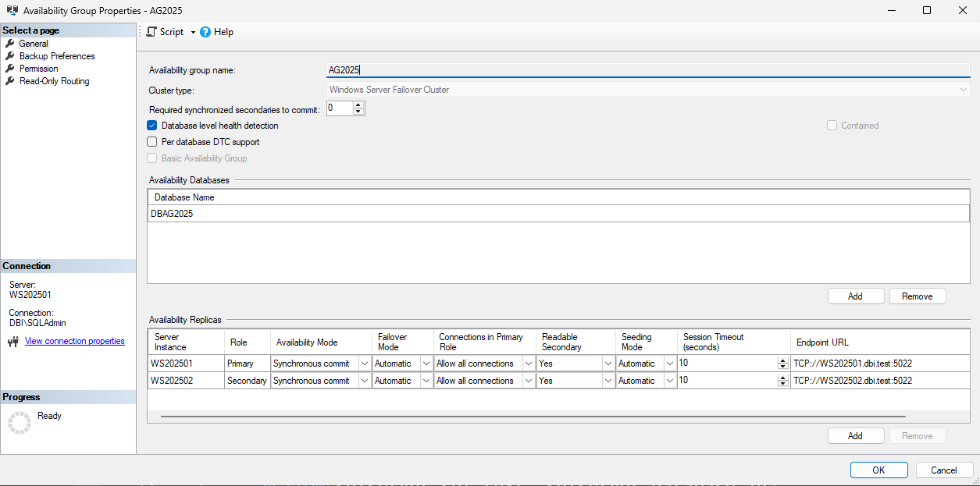The height and width of the screenshot is (486, 980).
Task: Click the Availability group name field
Action: 647,70
